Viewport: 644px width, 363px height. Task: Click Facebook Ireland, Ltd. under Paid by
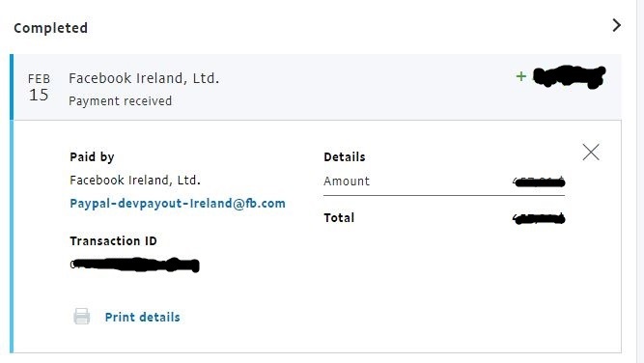click(135, 181)
